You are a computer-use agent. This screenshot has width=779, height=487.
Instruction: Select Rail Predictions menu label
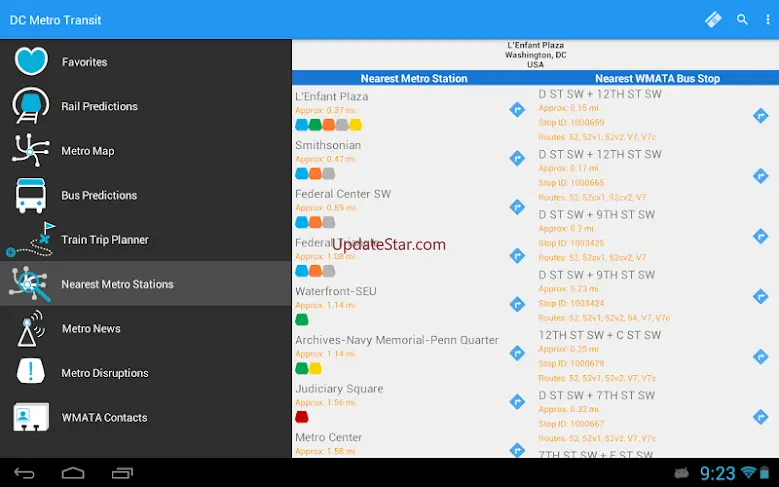pos(99,106)
